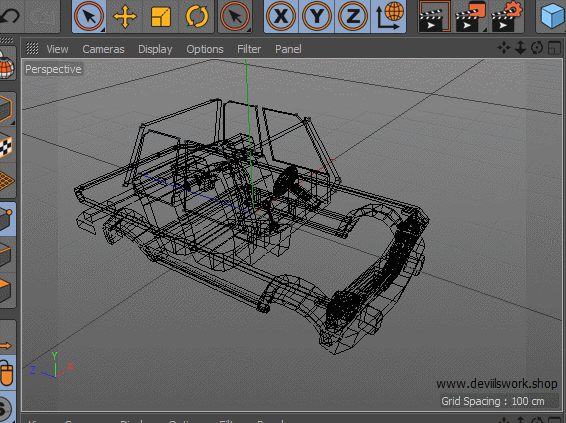Click the recent tool arrow icon
The image size is (566, 423).
[235, 16]
